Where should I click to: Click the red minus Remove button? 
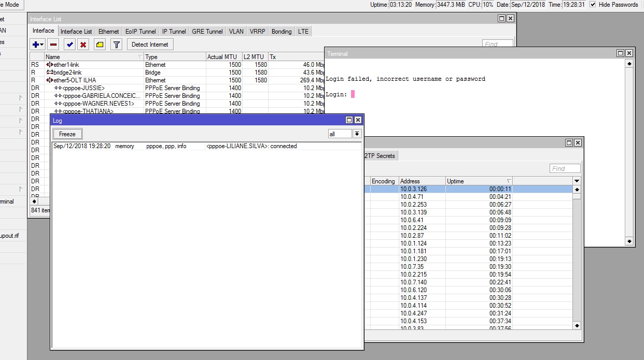tap(53, 45)
